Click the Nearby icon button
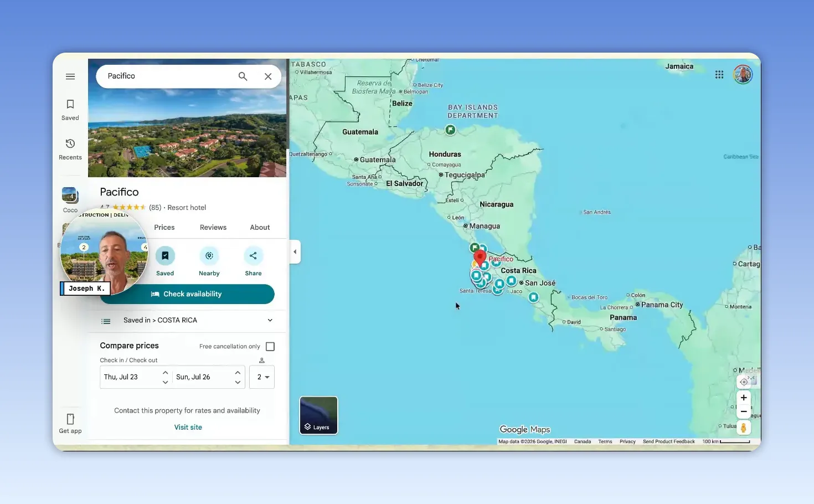Viewport: 814px width, 504px height. (209, 256)
